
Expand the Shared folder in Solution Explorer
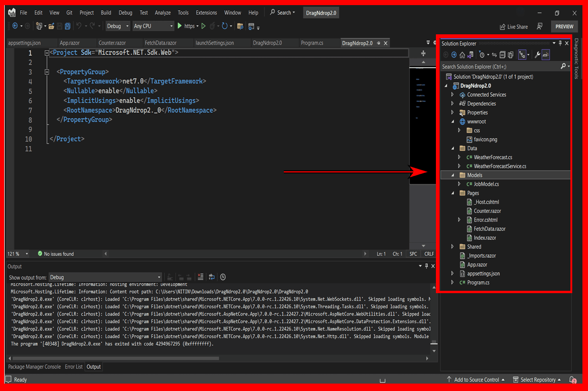click(x=453, y=246)
